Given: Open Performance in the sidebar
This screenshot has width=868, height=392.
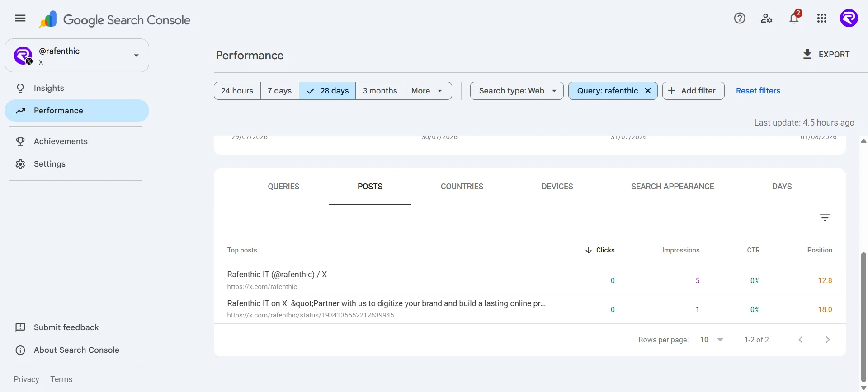Looking at the screenshot, I should [x=77, y=111].
